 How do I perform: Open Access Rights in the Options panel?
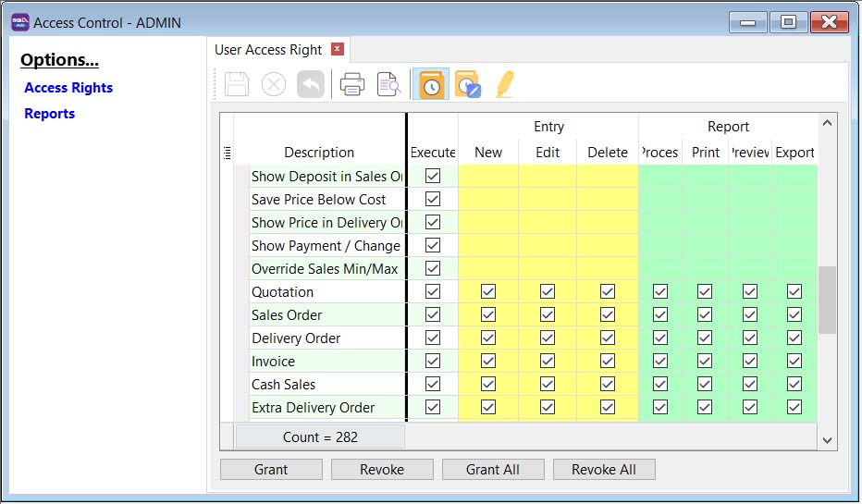pyautogui.click(x=68, y=88)
